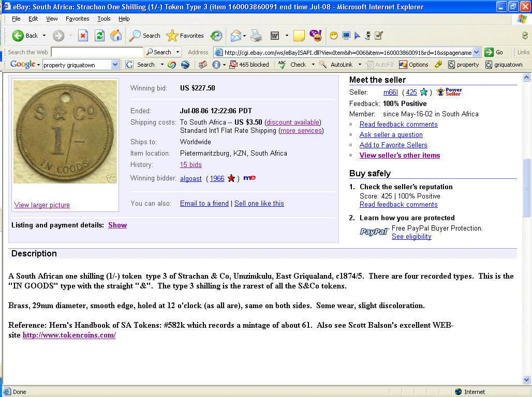The height and width of the screenshot is (397, 532).
Task: Go to the Home page
Action: click(116, 36)
